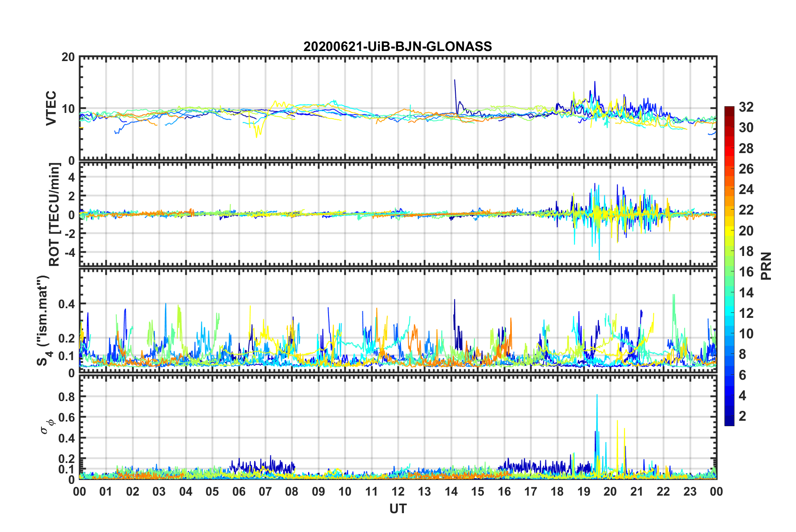Screen dimensions: 796x532
Task: Click the S4 ("ism.mat") y-axis label
Action: [44, 320]
